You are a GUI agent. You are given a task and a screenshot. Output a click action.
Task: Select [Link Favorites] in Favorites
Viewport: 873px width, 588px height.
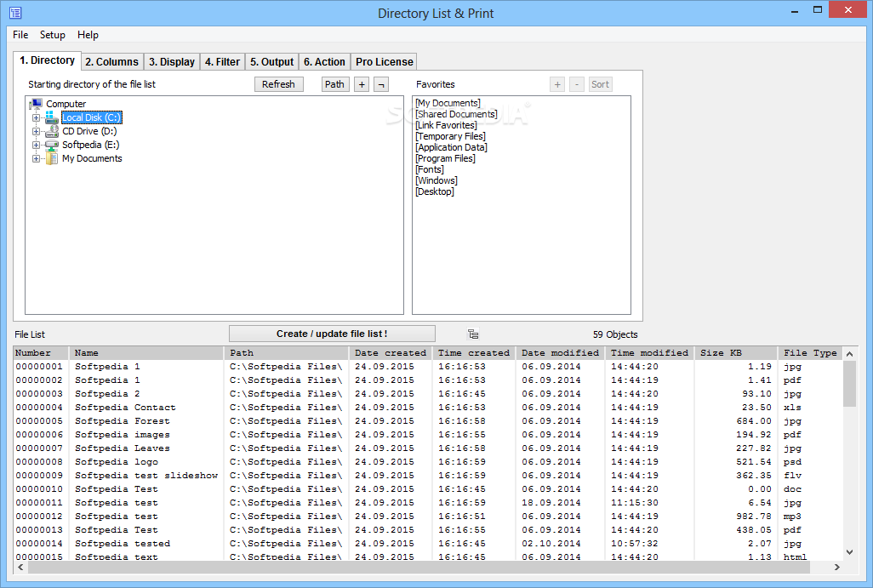click(446, 125)
